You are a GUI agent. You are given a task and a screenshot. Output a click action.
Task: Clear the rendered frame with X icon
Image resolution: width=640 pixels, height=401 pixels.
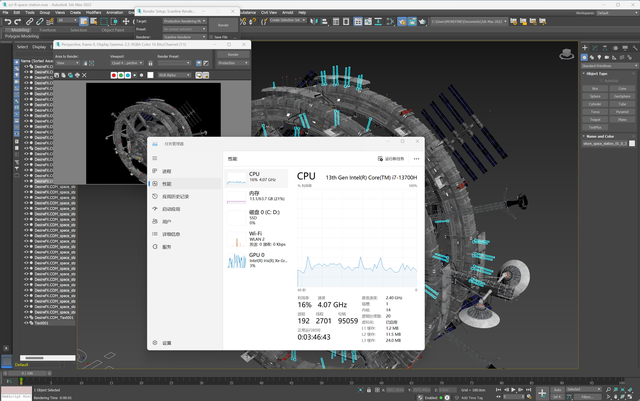click(x=84, y=75)
